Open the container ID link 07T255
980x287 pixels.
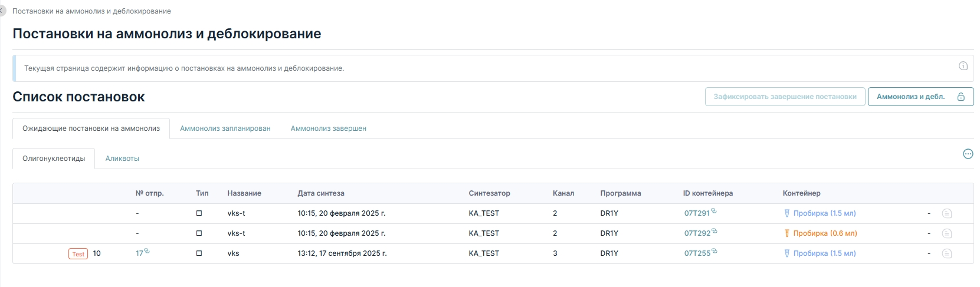coord(697,253)
